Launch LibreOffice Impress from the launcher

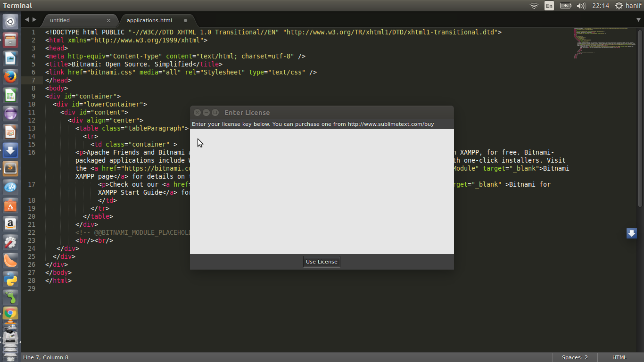pyautogui.click(x=10, y=132)
